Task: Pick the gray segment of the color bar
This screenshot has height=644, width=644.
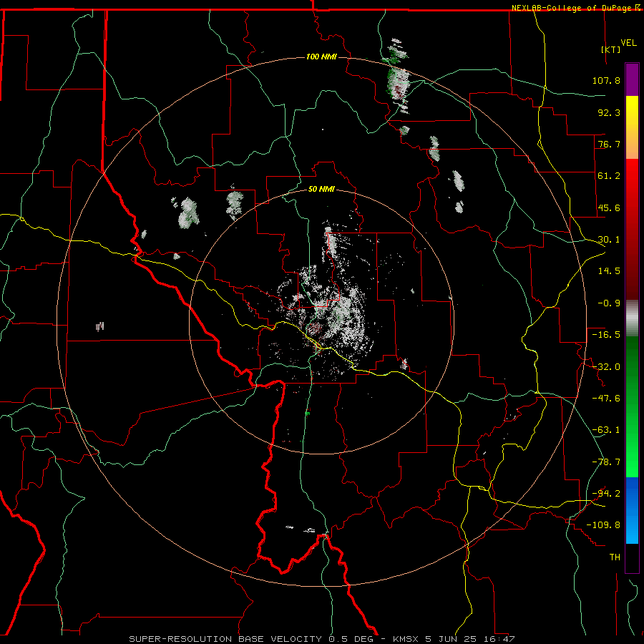Action: click(632, 318)
